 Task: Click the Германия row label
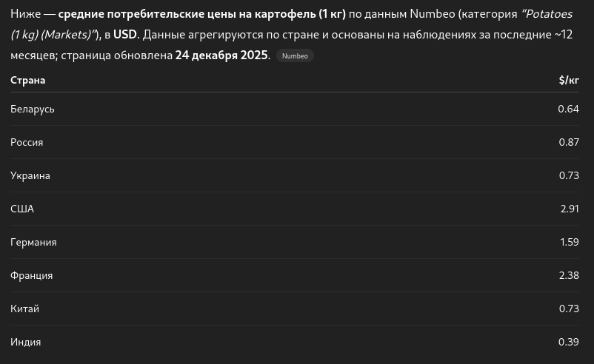tap(33, 242)
